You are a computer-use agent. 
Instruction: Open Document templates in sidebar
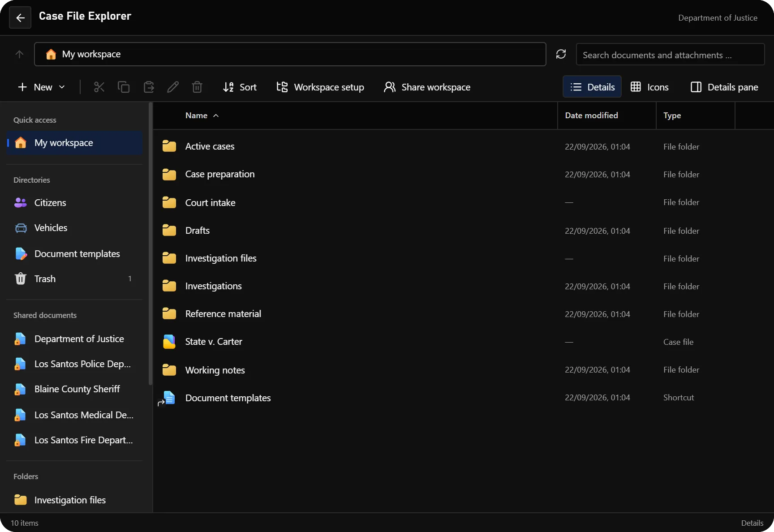point(74,254)
